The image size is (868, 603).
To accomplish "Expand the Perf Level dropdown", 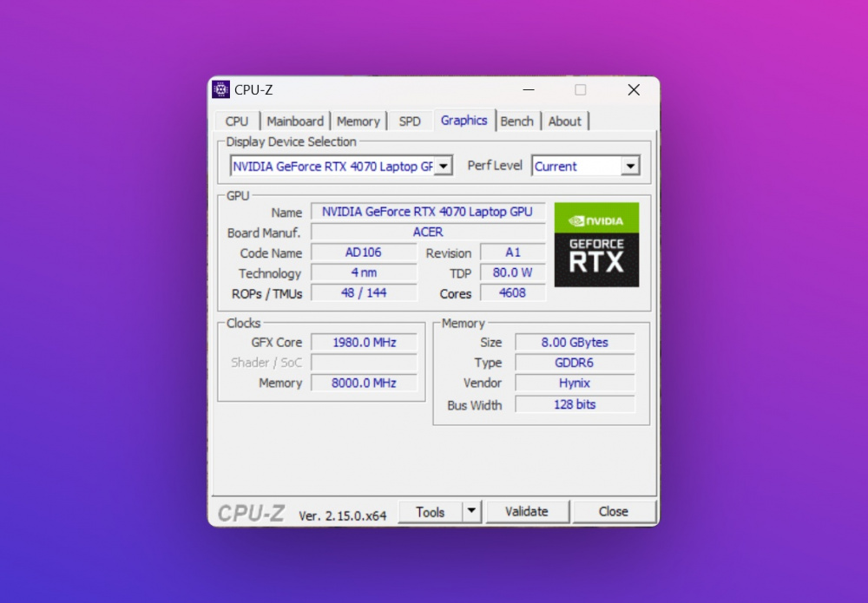I will (x=630, y=166).
